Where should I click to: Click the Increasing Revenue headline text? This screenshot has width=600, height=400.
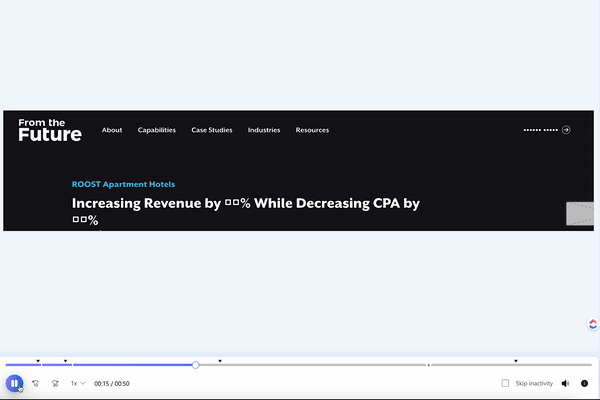pos(246,211)
